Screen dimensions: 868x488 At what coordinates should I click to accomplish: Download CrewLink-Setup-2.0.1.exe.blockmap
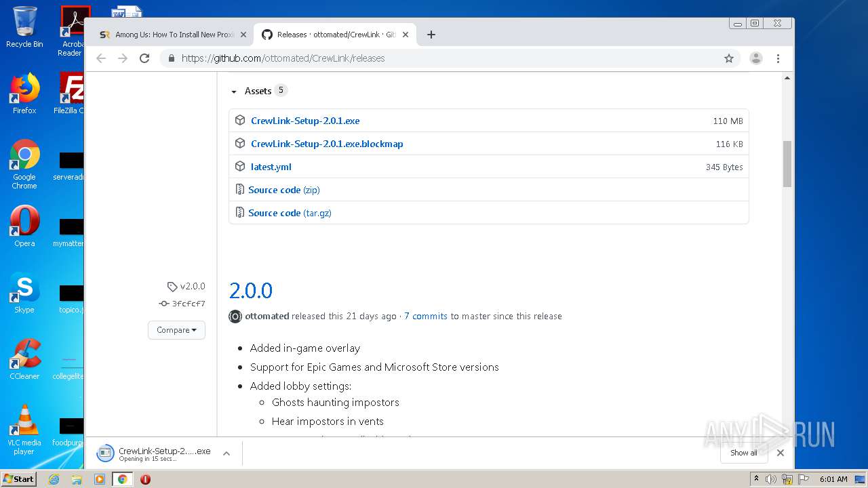click(327, 144)
